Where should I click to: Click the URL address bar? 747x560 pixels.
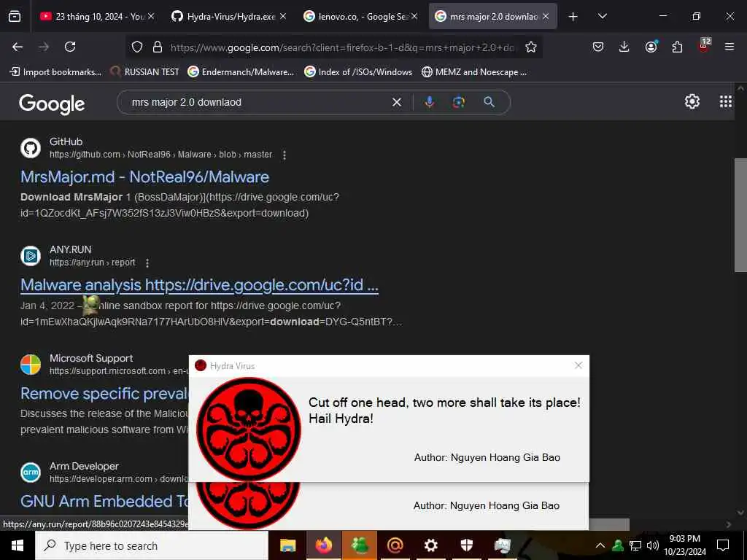[342, 47]
